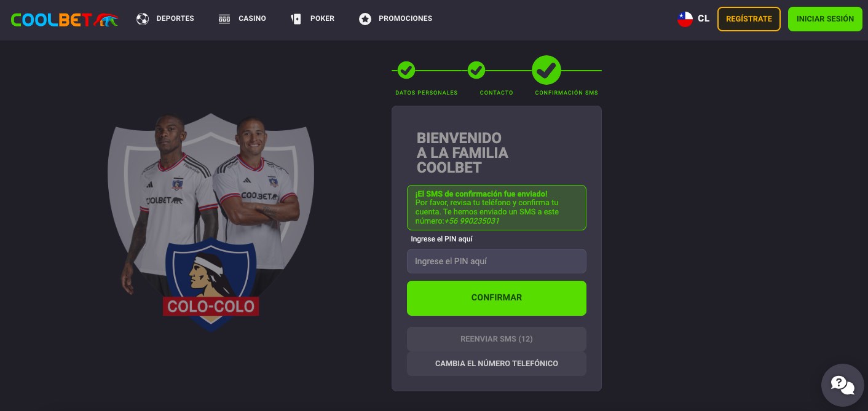Click the Contacto checkmark step
This screenshot has height=411, width=868.
pos(476,71)
